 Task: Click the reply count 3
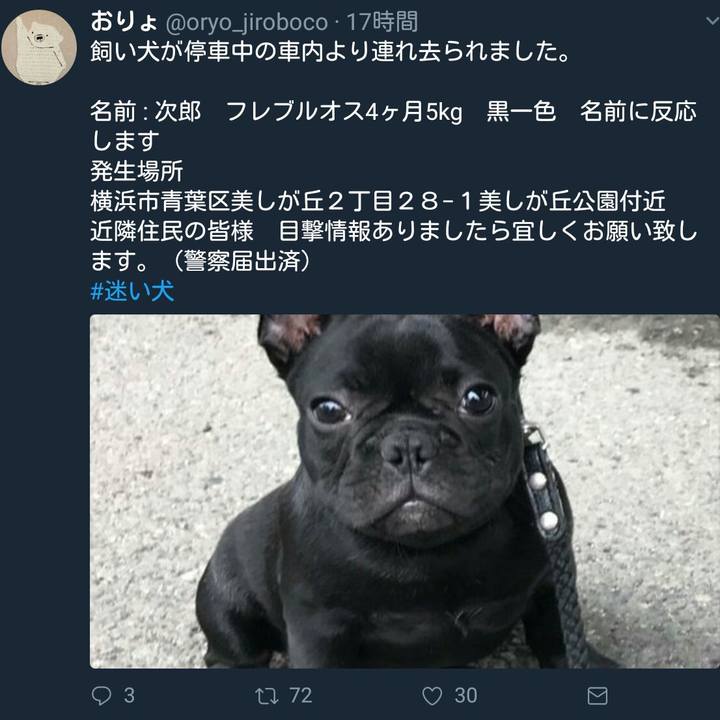coord(129,696)
